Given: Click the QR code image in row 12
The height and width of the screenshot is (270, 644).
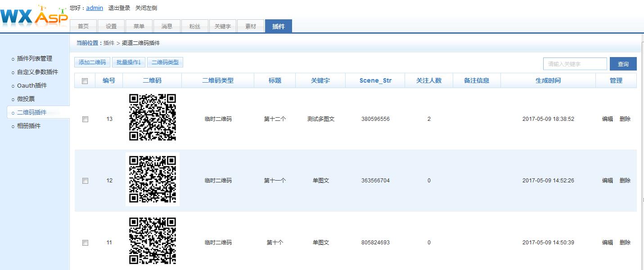Looking at the screenshot, I should 153,179.
